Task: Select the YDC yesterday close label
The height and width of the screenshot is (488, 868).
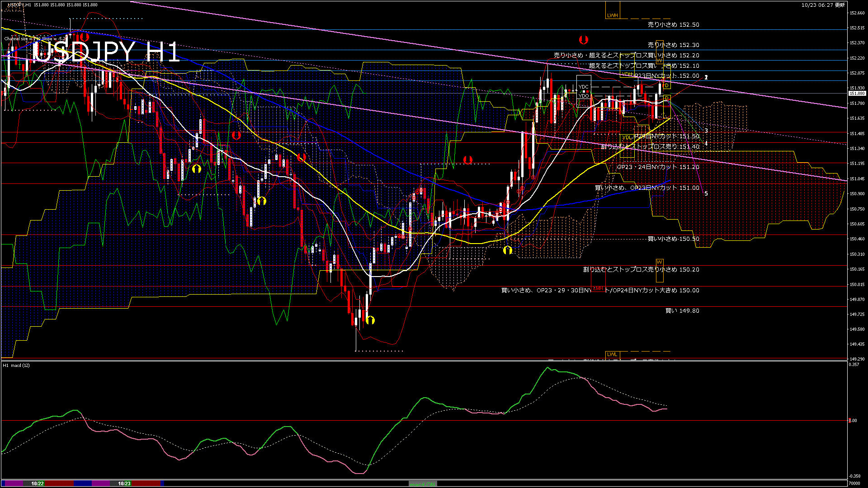Action: (584, 87)
